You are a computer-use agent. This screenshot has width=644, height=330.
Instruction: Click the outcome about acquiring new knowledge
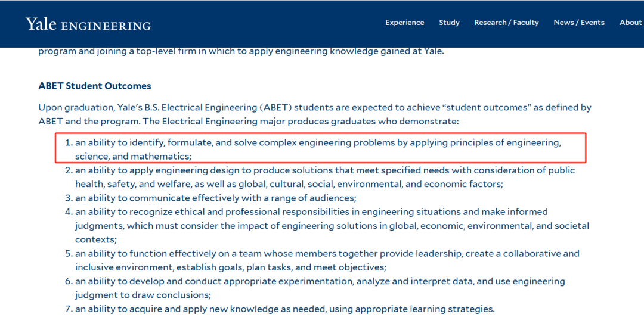coord(284,309)
